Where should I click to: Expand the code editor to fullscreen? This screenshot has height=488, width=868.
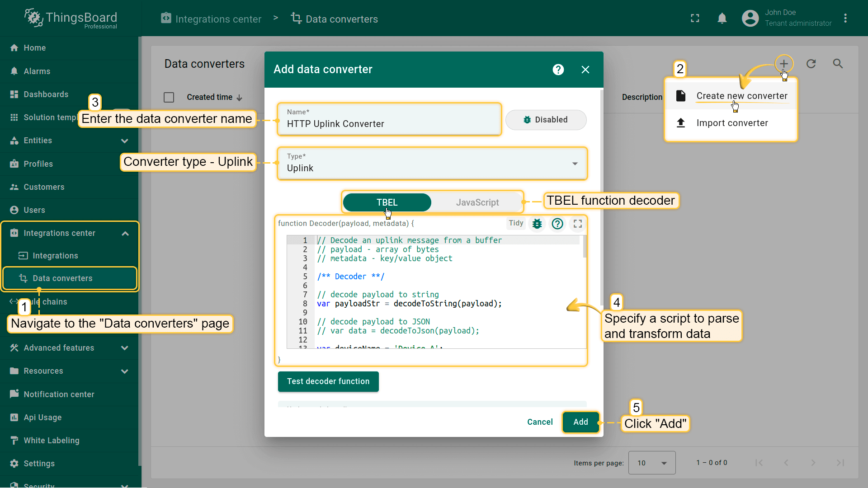(578, 224)
